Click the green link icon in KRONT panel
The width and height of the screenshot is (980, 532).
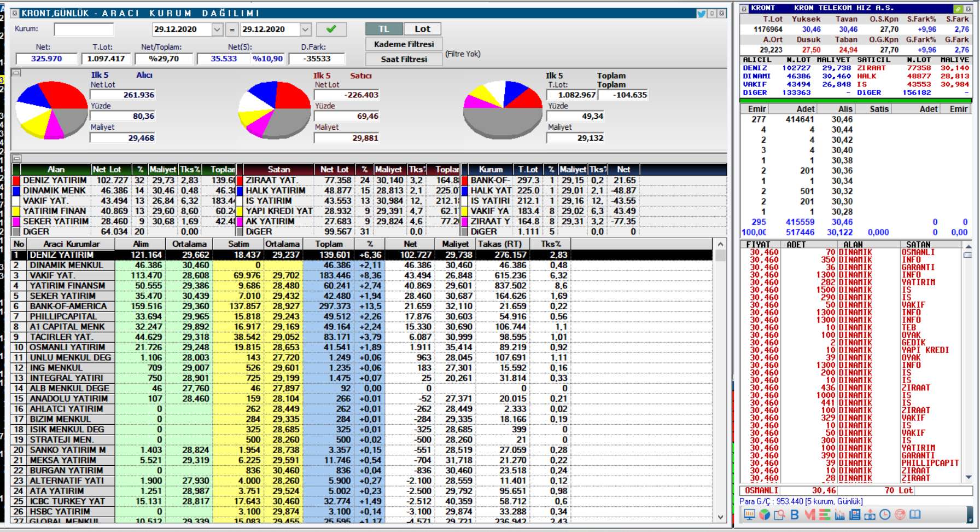click(958, 9)
